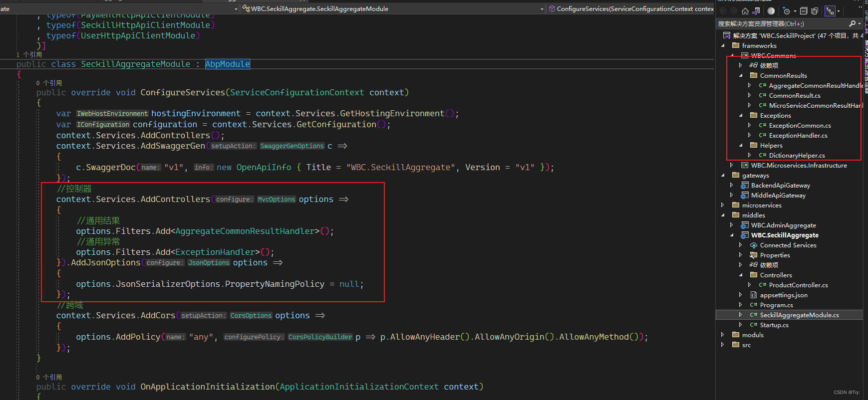Click the appsettings.json file icon
This screenshot has width=868, height=400.
(754, 295)
